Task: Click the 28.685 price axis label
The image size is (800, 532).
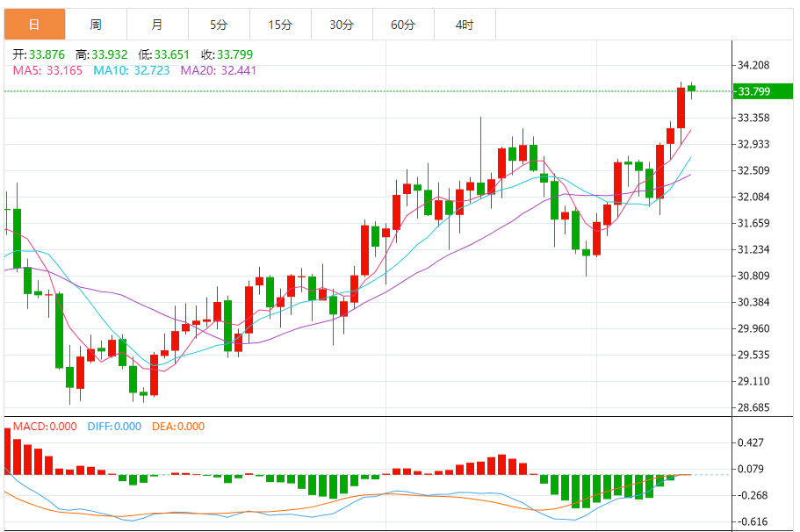Action: pyautogui.click(x=753, y=407)
